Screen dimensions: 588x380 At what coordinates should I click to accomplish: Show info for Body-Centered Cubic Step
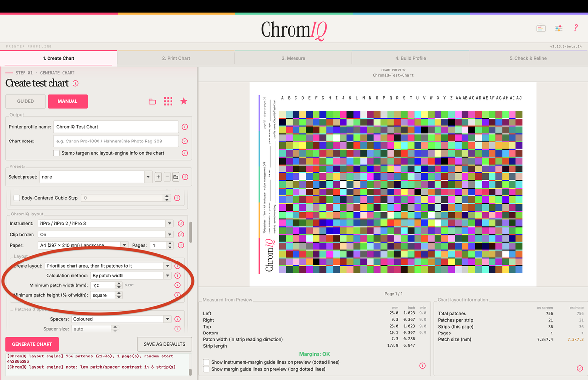click(178, 198)
